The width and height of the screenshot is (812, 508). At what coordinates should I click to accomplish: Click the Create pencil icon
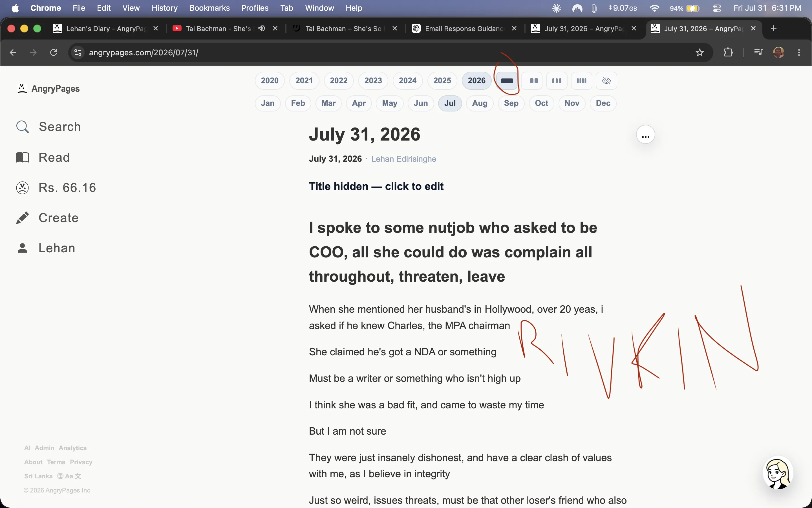pyautogui.click(x=23, y=218)
